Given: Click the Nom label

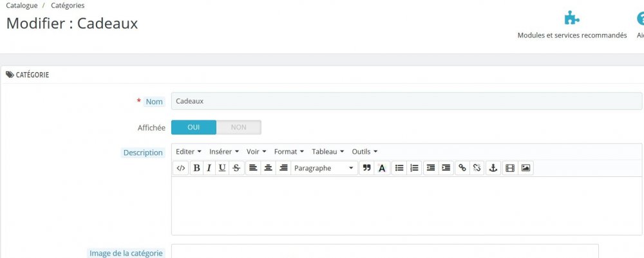Looking at the screenshot, I should tap(155, 101).
